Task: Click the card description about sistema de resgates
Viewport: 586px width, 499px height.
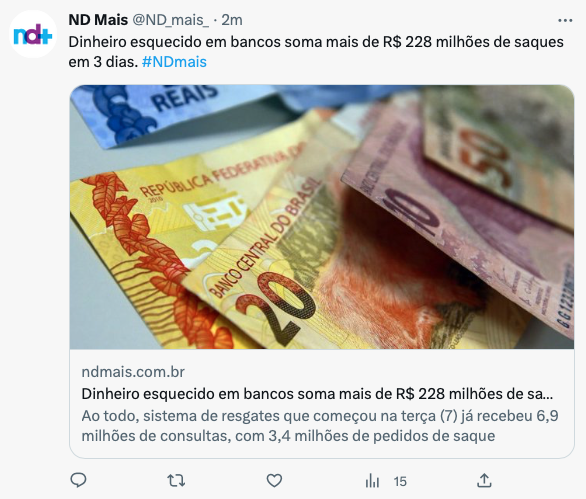Action: (320, 426)
